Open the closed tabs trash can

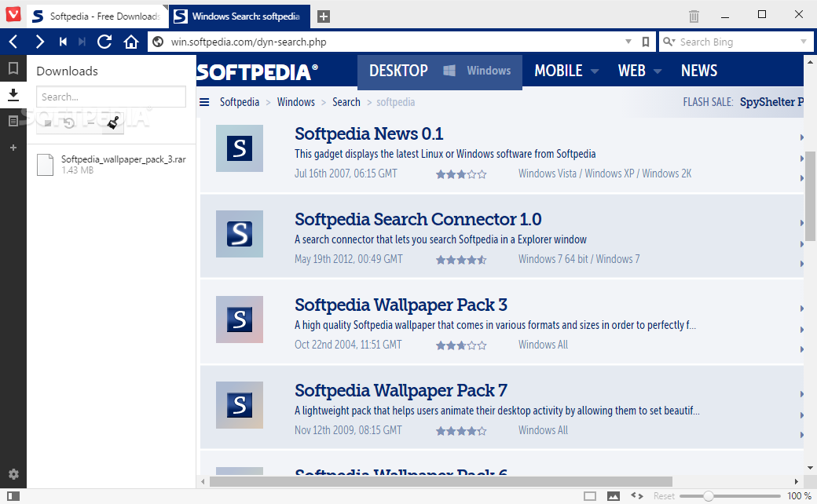(694, 16)
